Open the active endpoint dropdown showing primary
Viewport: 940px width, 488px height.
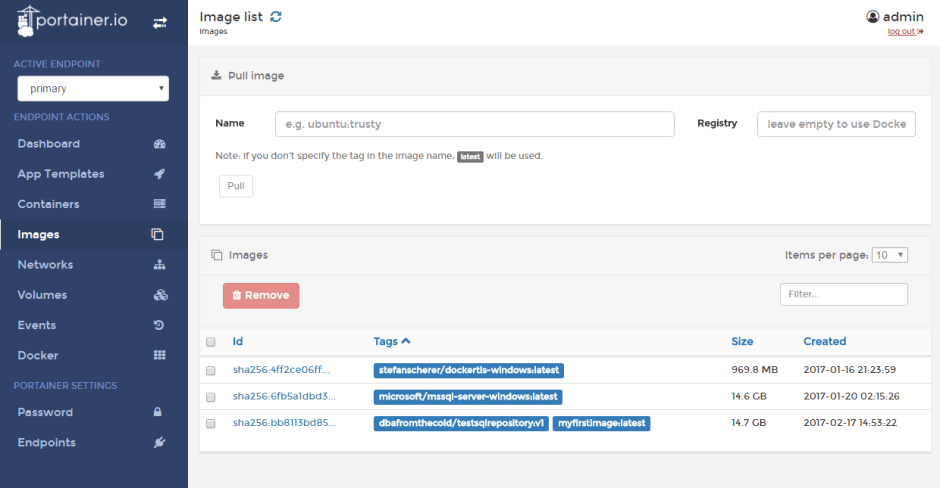point(93,89)
